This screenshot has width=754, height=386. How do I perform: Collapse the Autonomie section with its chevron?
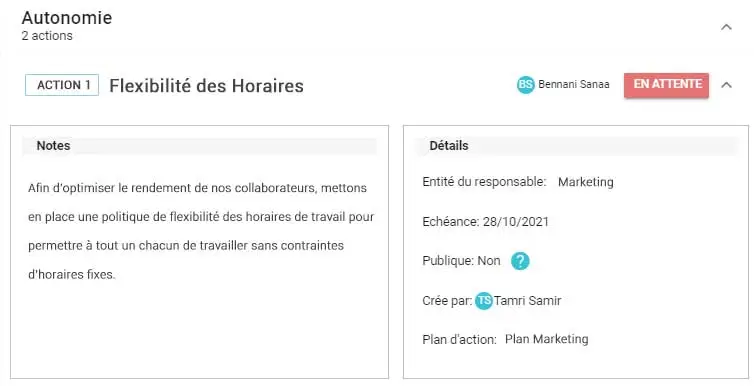[x=726, y=27]
